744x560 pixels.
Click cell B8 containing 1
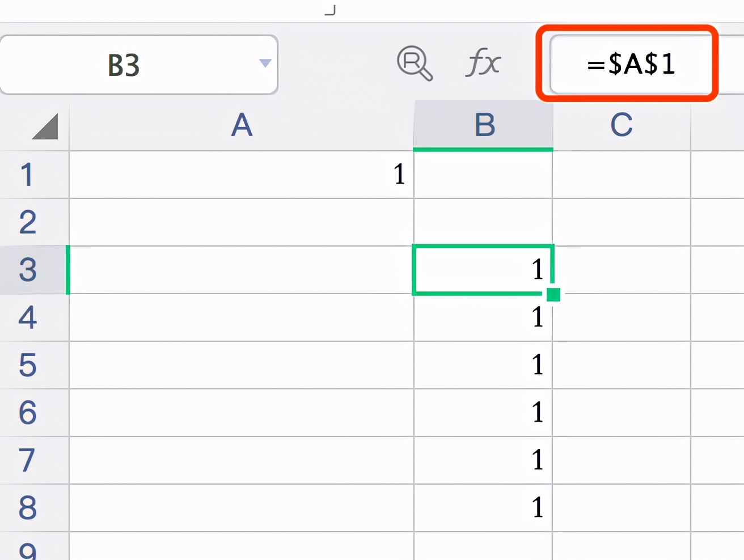click(483, 508)
